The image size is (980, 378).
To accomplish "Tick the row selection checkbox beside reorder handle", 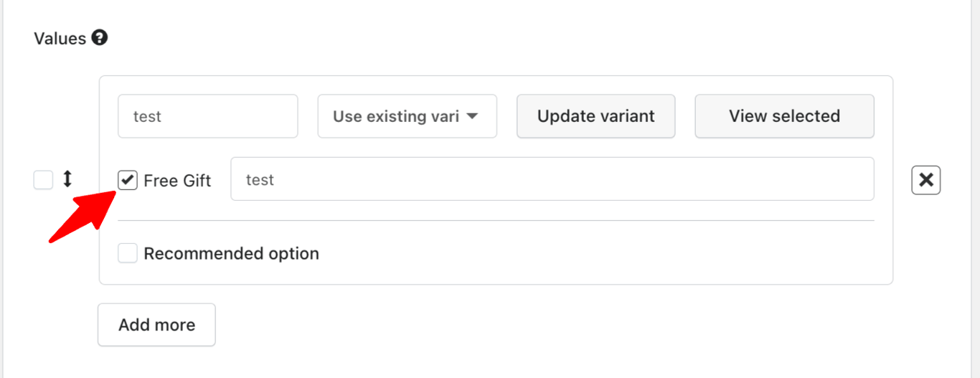I will point(43,180).
